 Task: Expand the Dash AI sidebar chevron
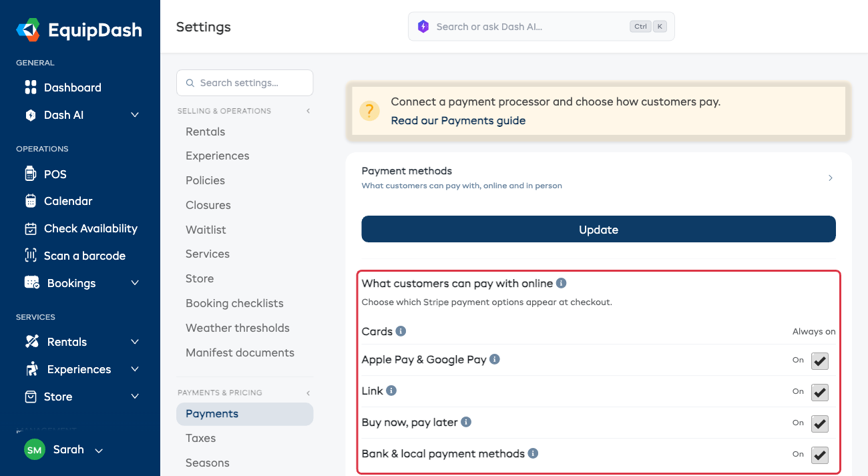[x=135, y=115]
